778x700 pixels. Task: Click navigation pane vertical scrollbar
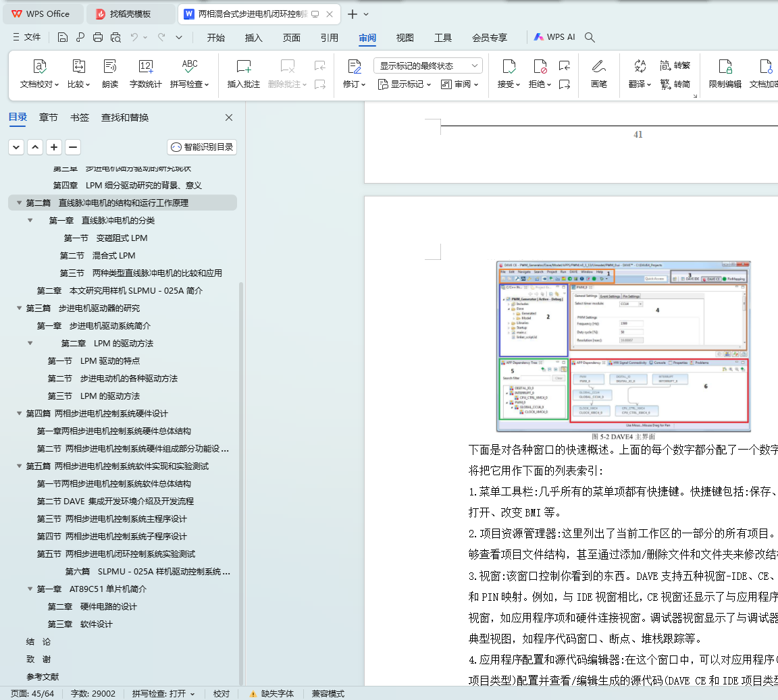click(x=241, y=484)
